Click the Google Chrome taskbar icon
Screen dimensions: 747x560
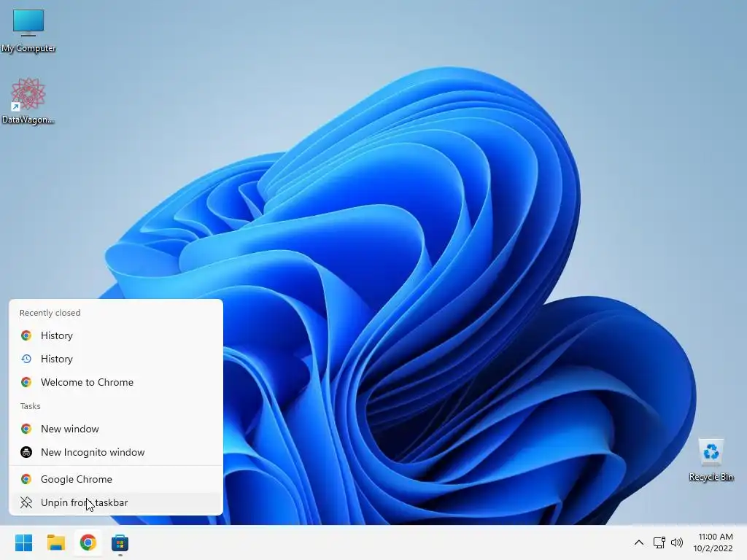click(x=88, y=542)
